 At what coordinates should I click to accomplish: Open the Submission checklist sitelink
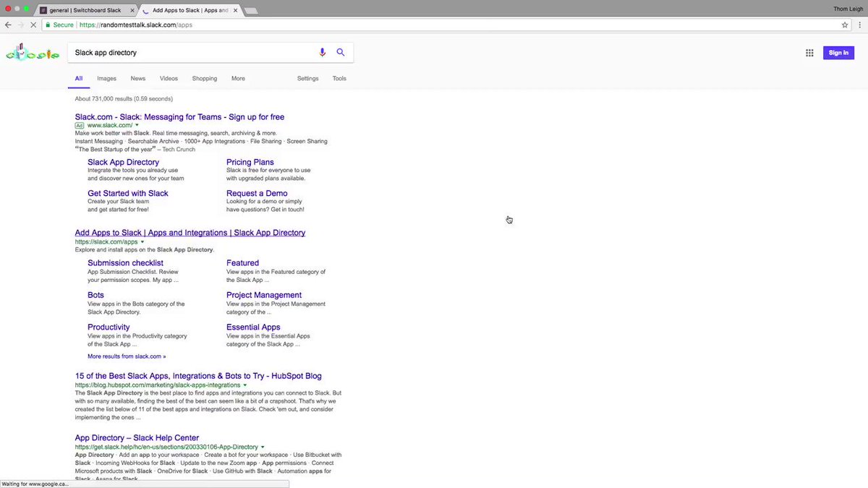tap(125, 263)
